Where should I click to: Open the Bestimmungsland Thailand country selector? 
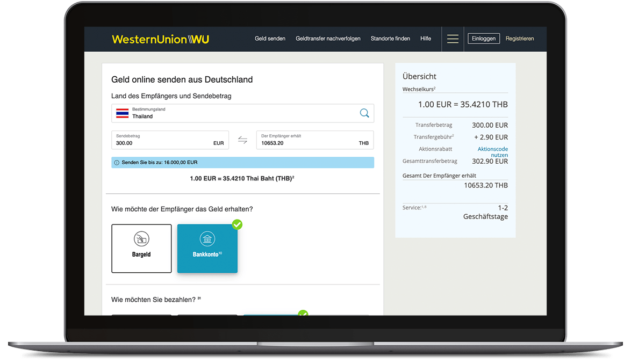[x=242, y=113]
